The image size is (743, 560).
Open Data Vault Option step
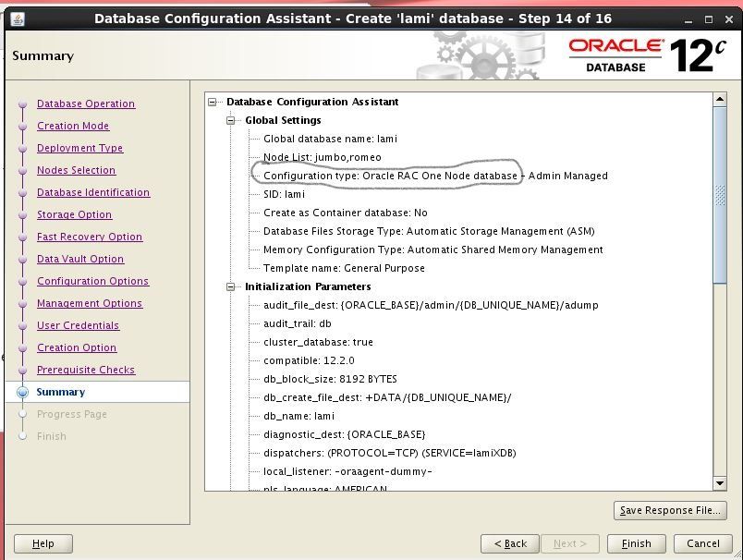80,259
